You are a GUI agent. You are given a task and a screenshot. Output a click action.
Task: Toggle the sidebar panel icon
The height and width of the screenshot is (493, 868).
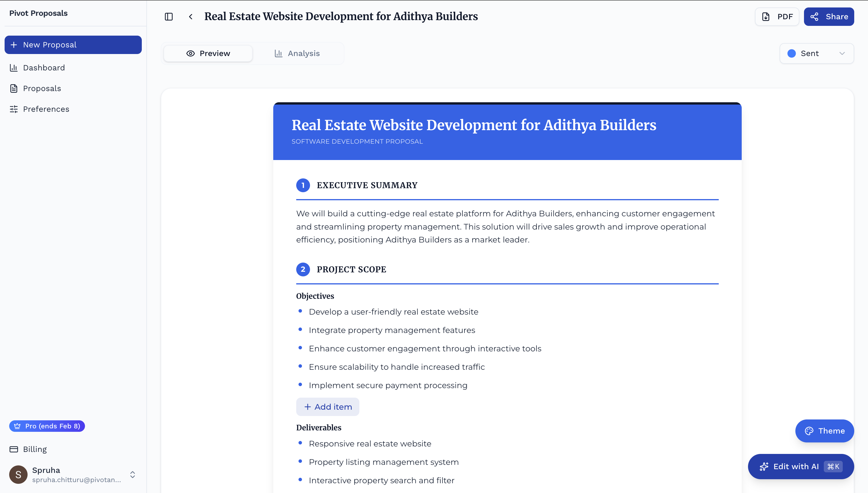tap(168, 17)
